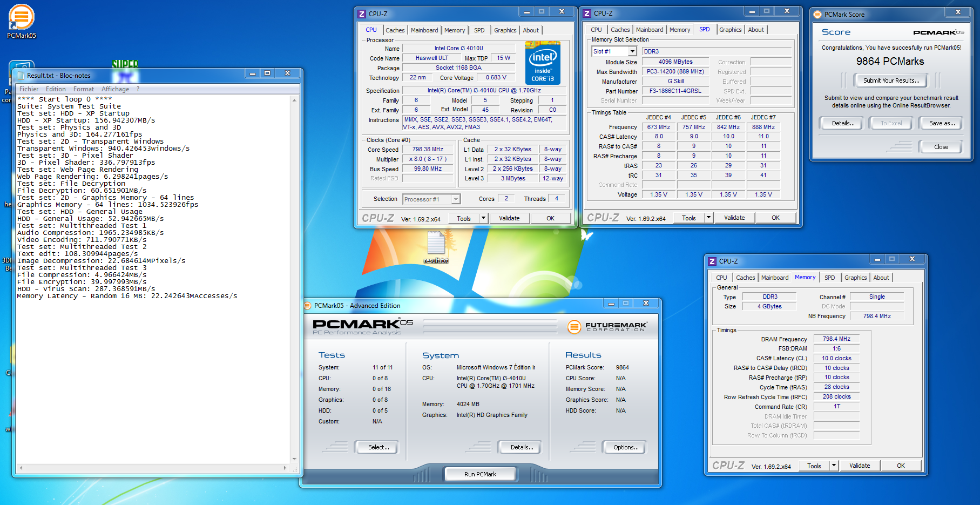Click OK in the CPU-Z SPD window

tap(775, 218)
